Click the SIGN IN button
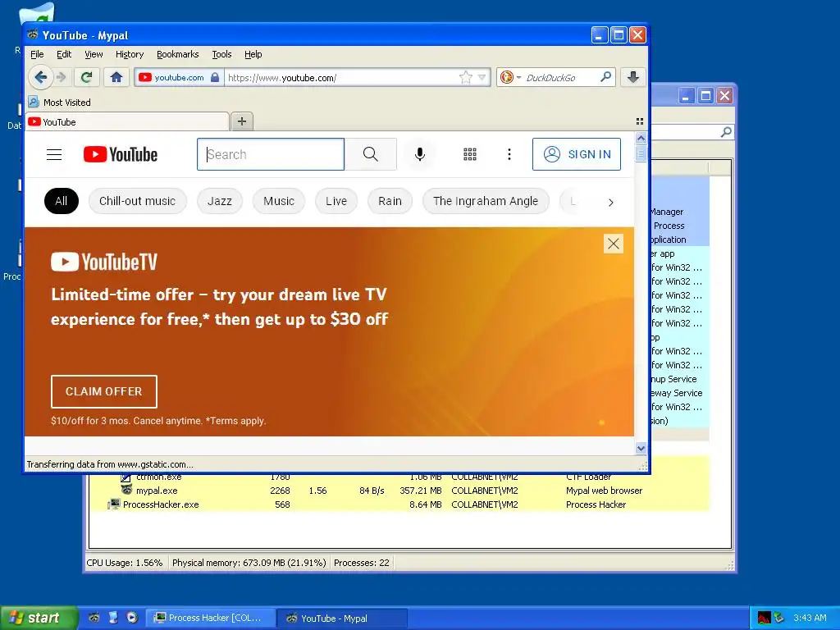Screen dimensions: 840x630 [x=577, y=154]
